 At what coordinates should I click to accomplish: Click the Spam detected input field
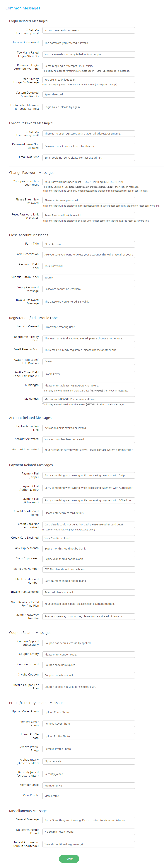(88, 94)
